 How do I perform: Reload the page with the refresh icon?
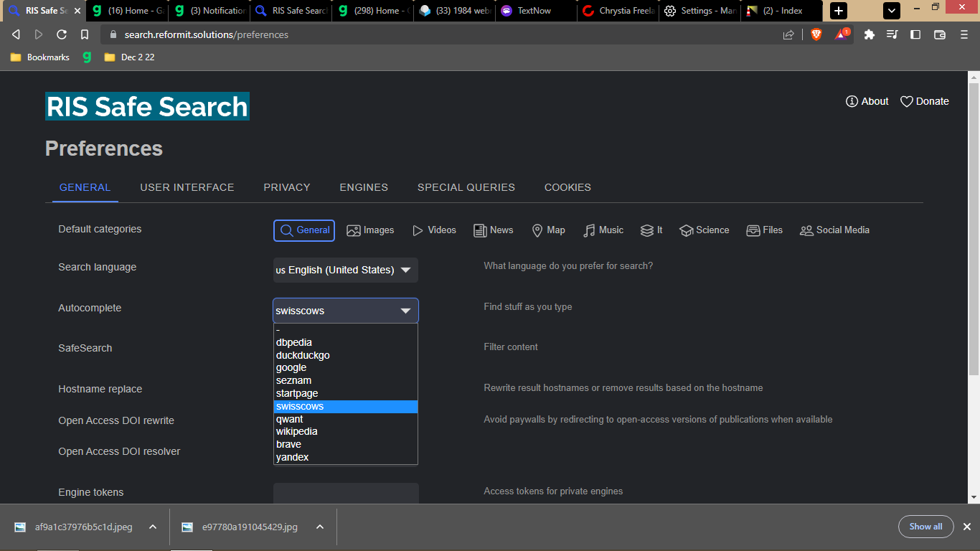pyautogui.click(x=62, y=34)
